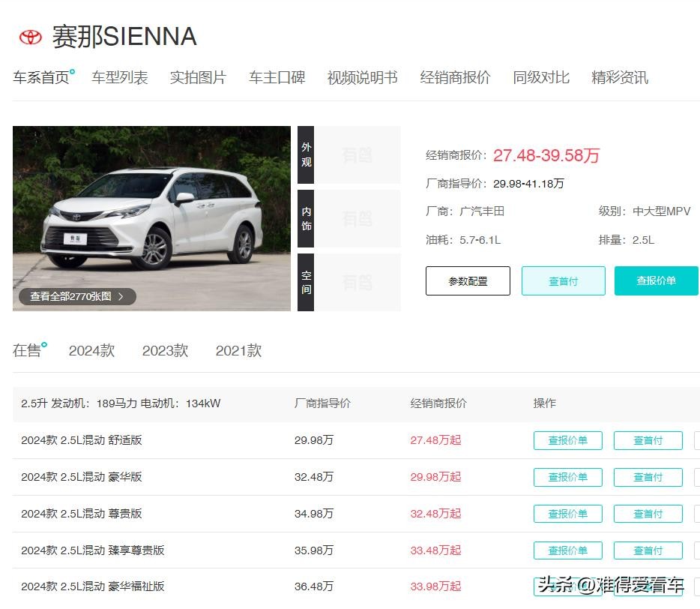Click 查首付 for 尊贵版 row
700x609 pixels.
point(648,514)
